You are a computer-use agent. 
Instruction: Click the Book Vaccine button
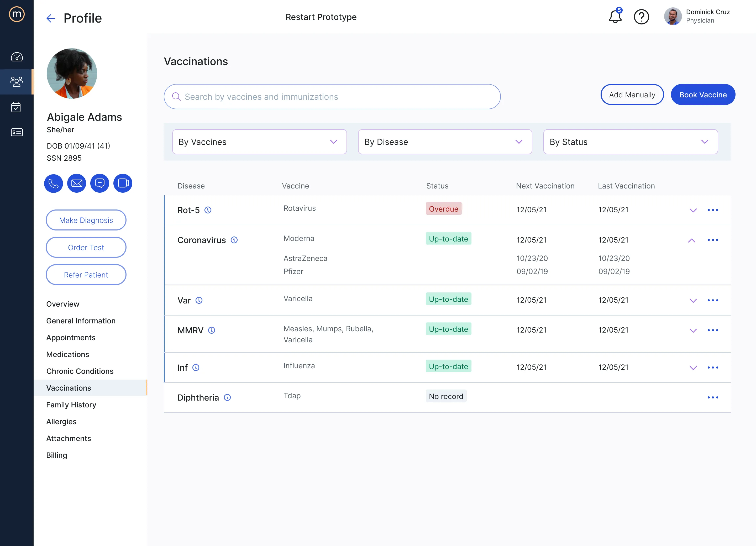[x=703, y=95]
